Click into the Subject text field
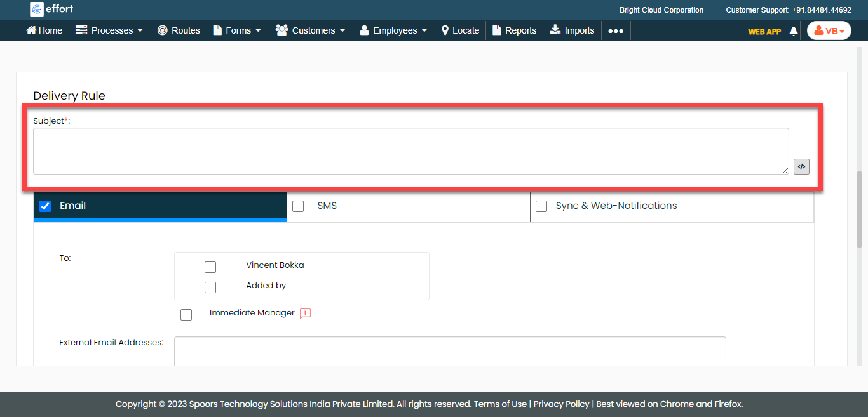 click(410, 151)
